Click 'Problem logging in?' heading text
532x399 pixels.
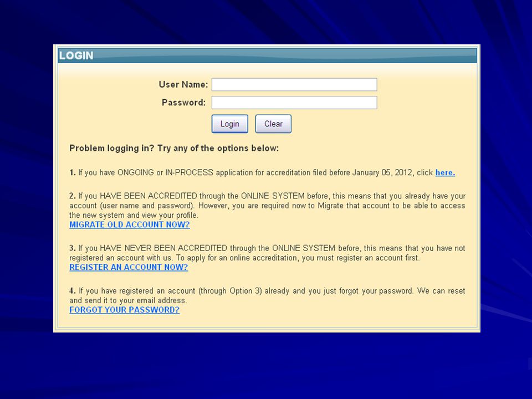pos(112,149)
